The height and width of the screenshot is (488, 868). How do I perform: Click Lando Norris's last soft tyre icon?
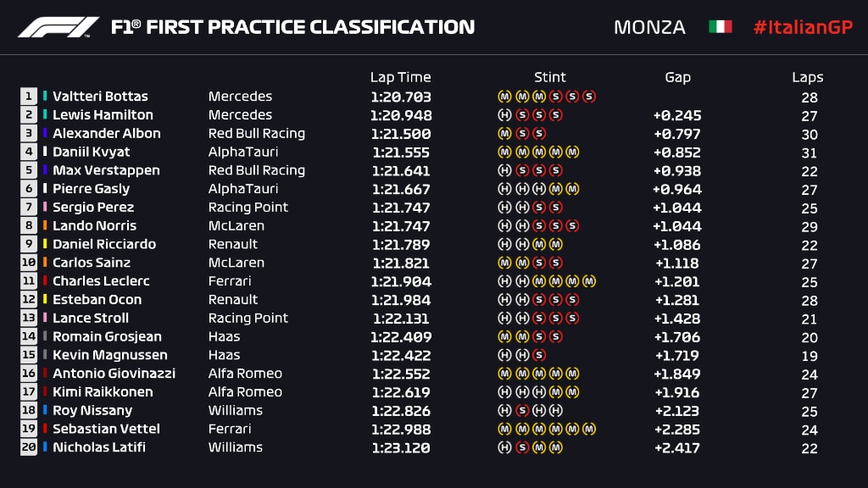(x=572, y=226)
